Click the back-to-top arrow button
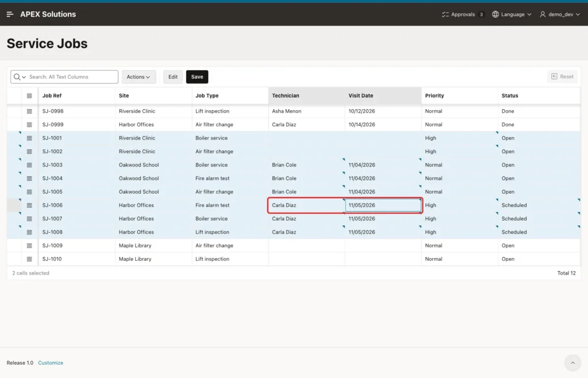The height and width of the screenshot is (378, 588). coord(572,362)
